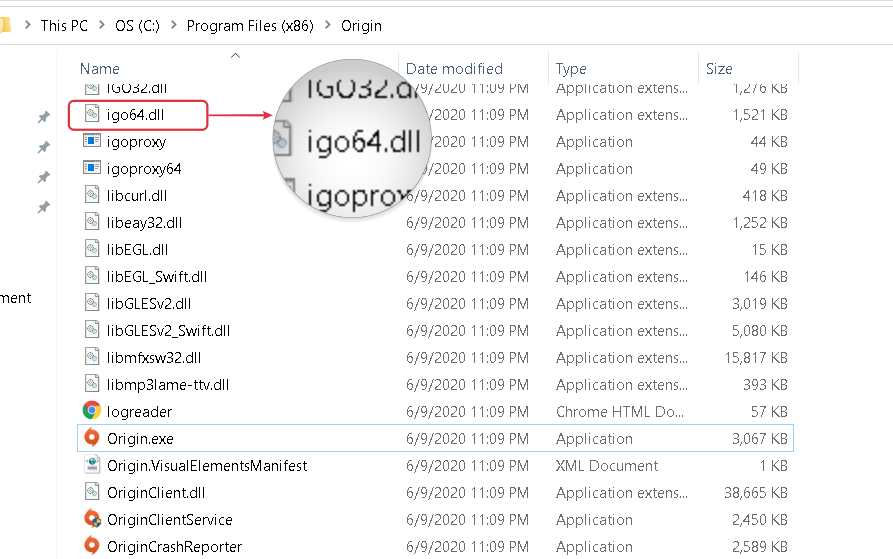Expand the chevron after Program Files (x86)

[x=327, y=25]
